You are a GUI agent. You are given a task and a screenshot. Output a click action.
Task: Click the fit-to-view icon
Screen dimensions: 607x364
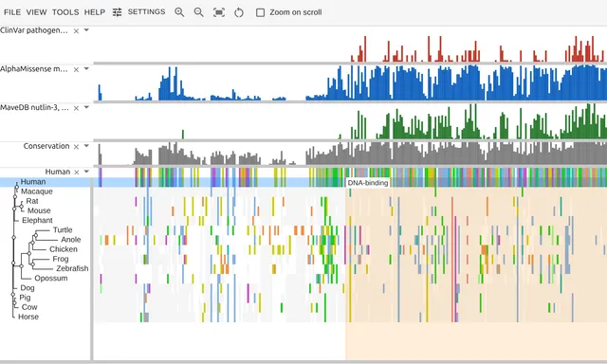click(x=219, y=12)
